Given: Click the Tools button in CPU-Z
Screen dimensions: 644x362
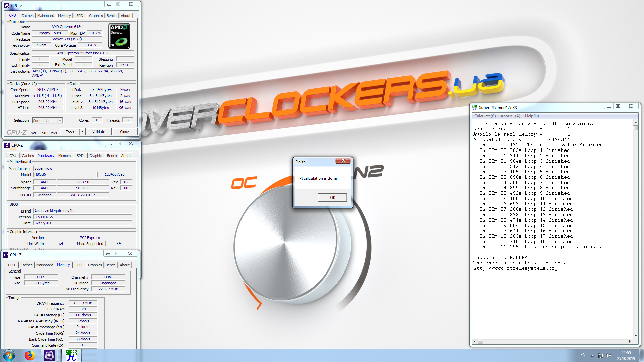Looking at the screenshot, I should 70,132.
